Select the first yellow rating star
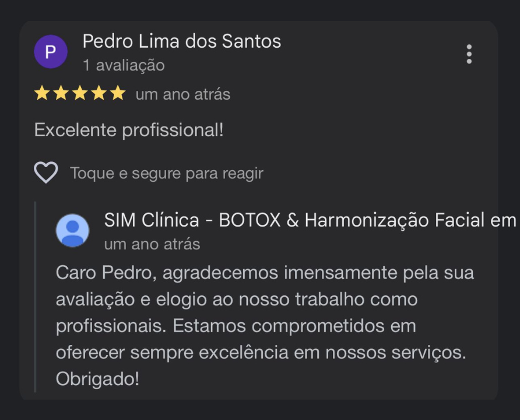Image resolution: width=520 pixels, height=420 pixels. pyautogui.click(x=42, y=93)
